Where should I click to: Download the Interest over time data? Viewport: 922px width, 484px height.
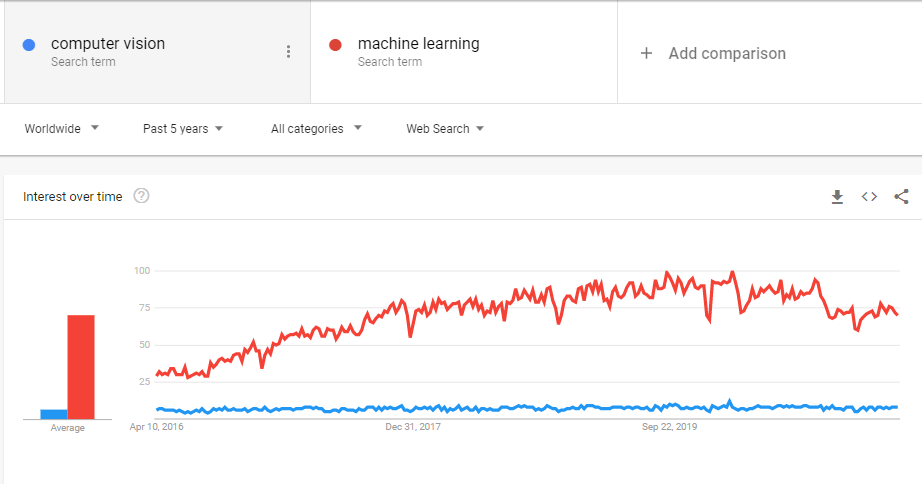point(837,197)
